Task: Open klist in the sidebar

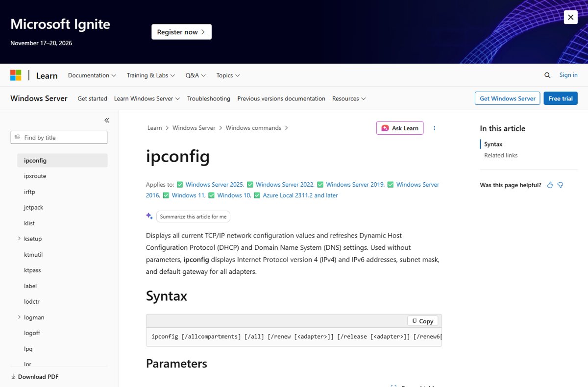Action: 29,223
